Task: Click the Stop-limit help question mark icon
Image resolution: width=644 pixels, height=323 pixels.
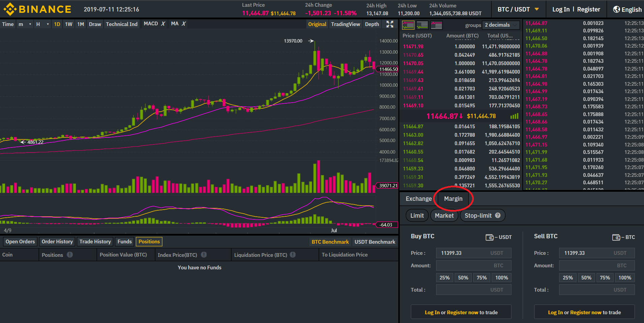Action: pos(498,215)
